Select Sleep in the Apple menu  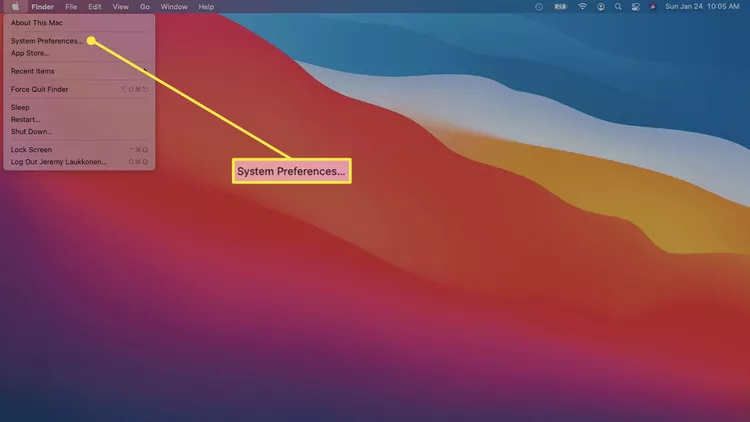click(x=79, y=107)
